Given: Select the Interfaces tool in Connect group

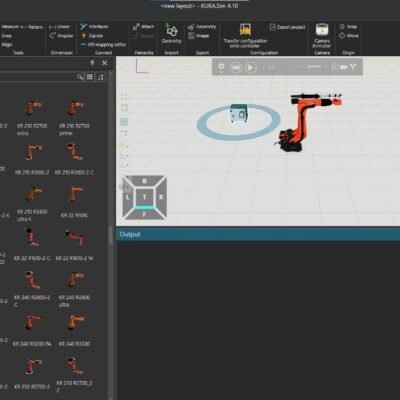Looking at the screenshot, I should 94,27.
